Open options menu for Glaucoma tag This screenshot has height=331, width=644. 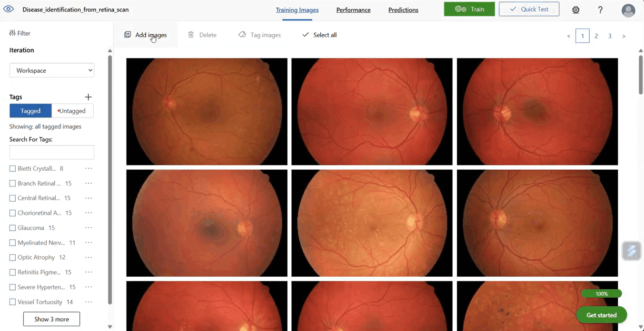[x=89, y=228]
